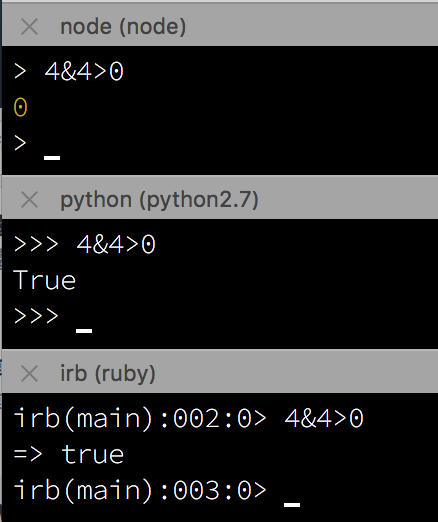Screen dimensions: 438x522
Task: Click empty area of python title bar
Action: tap(347, 200)
